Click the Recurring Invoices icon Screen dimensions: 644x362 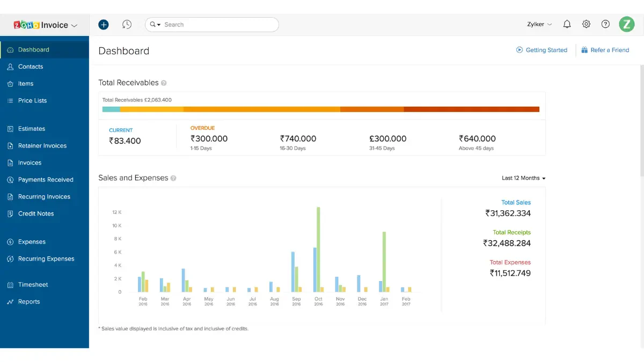pyautogui.click(x=10, y=197)
